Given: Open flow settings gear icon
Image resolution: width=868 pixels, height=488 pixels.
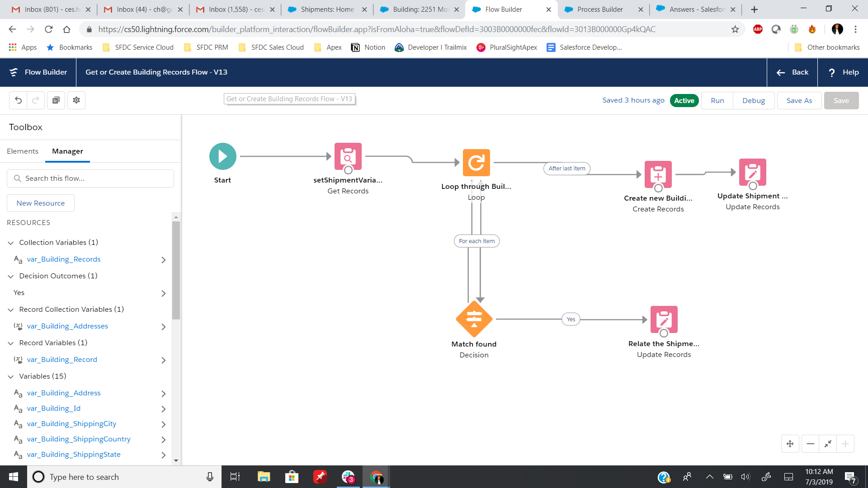Looking at the screenshot, I should (x=76, y=100).
